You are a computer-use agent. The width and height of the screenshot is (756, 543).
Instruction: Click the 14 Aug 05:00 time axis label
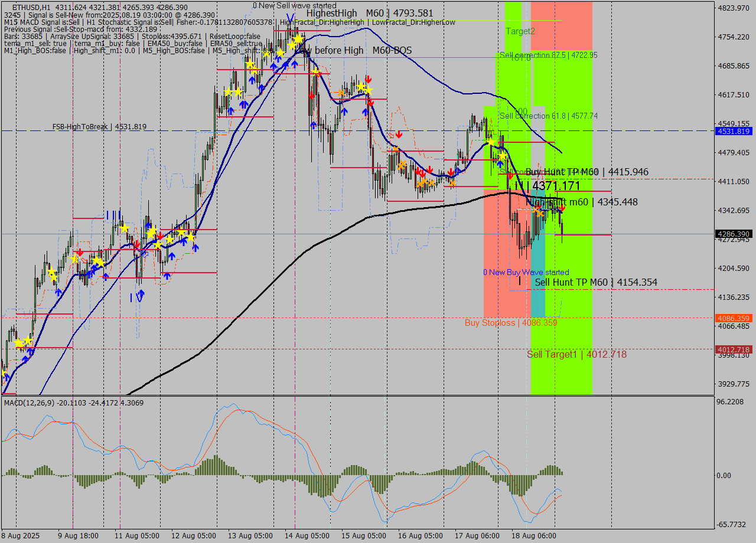[x=306, y=536]
